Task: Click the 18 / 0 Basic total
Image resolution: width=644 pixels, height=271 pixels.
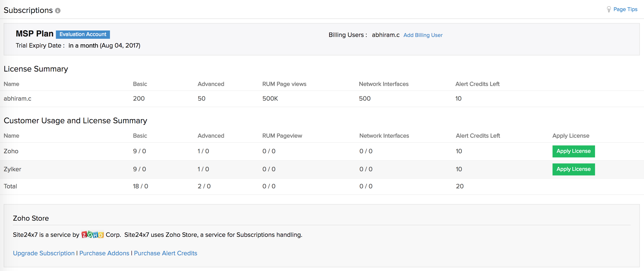Action: coord(140,186)
